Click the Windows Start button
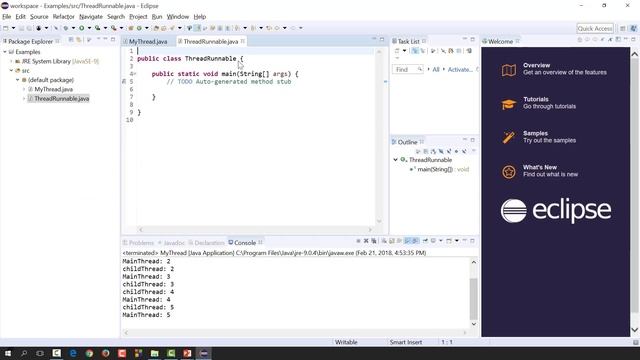This screenshot has height=360, width=640. (x=7, y=353)
